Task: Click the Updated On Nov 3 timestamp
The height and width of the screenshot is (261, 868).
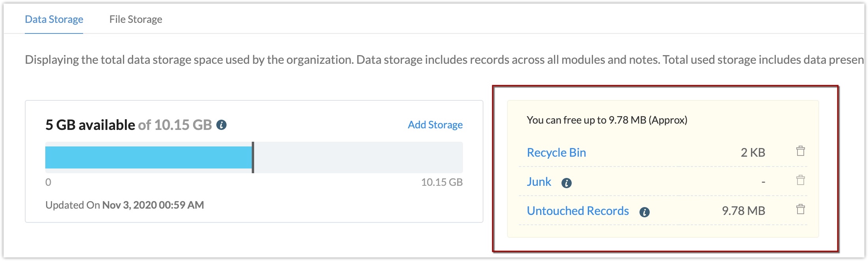Action: pyautogui.click(x=125, y=205)
